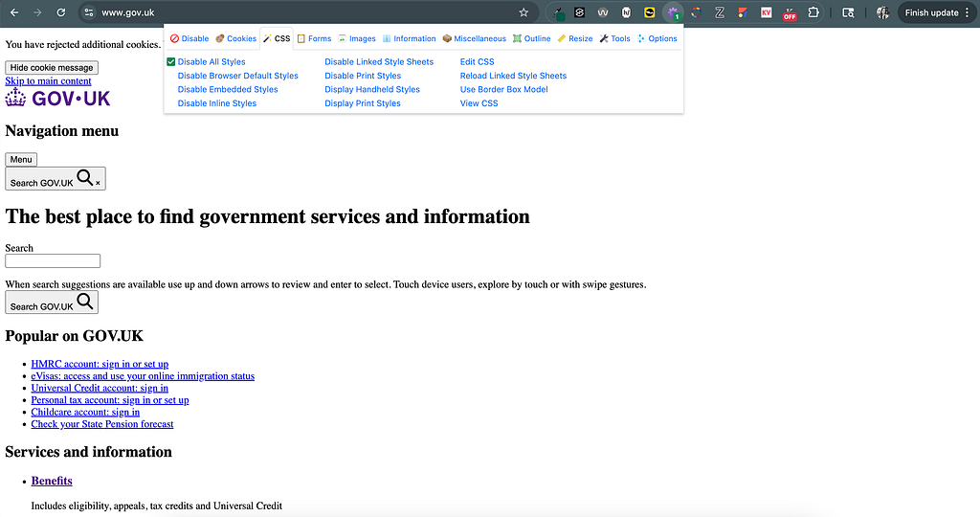Viewport: 980px width, 517px height.
Task: Open the Web Developer gear extension icon
Action: (x=673, y=12)
